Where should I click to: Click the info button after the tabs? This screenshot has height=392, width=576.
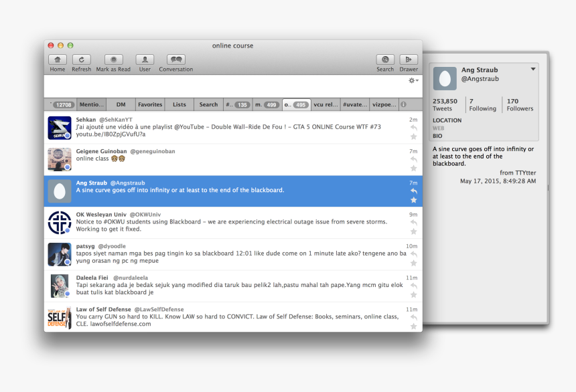point(403,104)
